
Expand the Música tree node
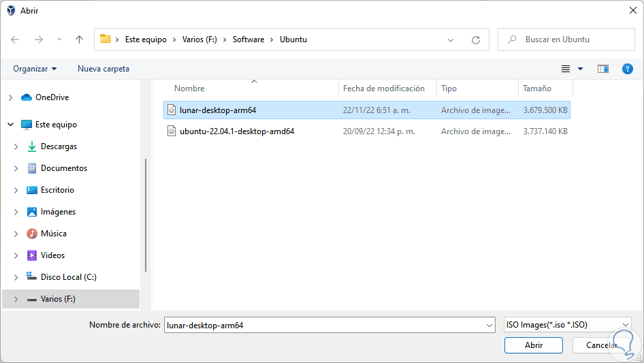(x=16, y=234)
